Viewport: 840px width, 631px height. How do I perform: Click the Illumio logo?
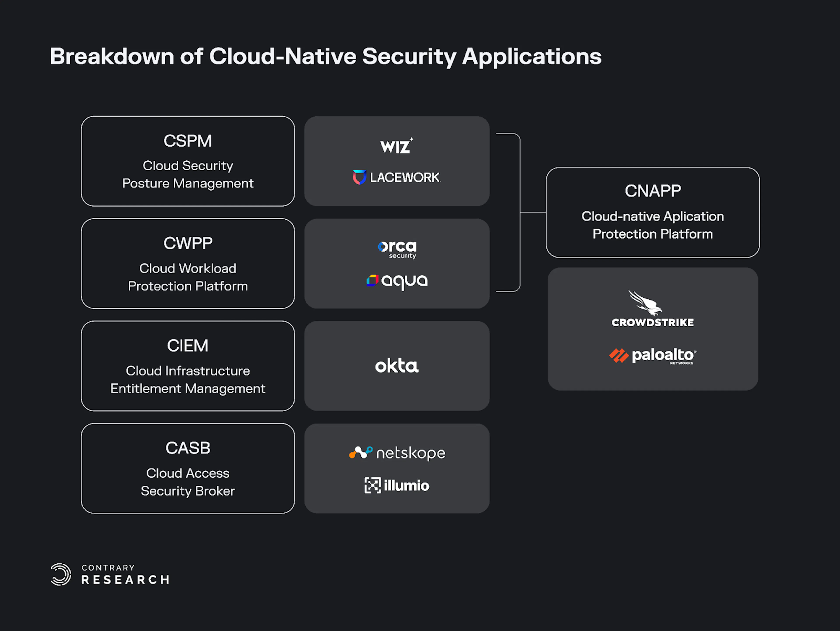[x=397, y=486]
